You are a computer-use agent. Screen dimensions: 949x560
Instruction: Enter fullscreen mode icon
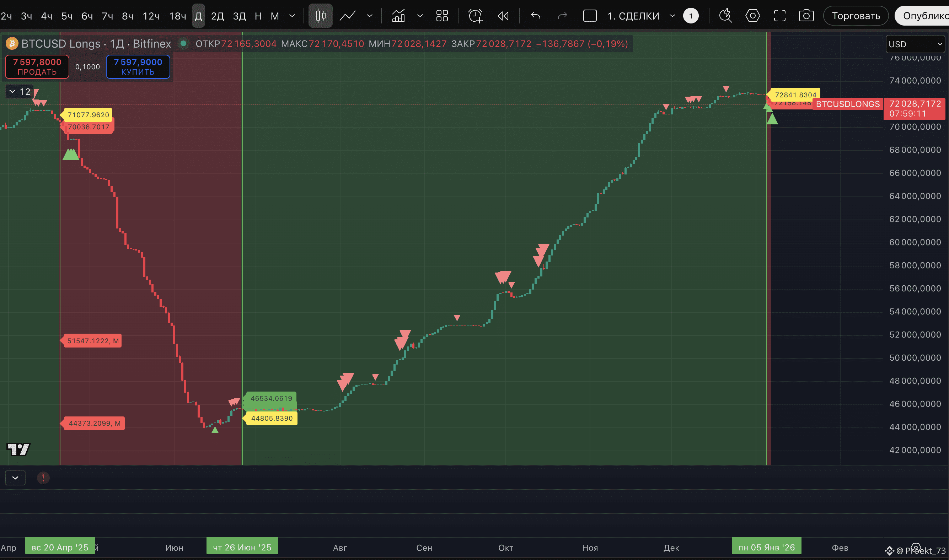pyautogui.click(x=779, y=16)
